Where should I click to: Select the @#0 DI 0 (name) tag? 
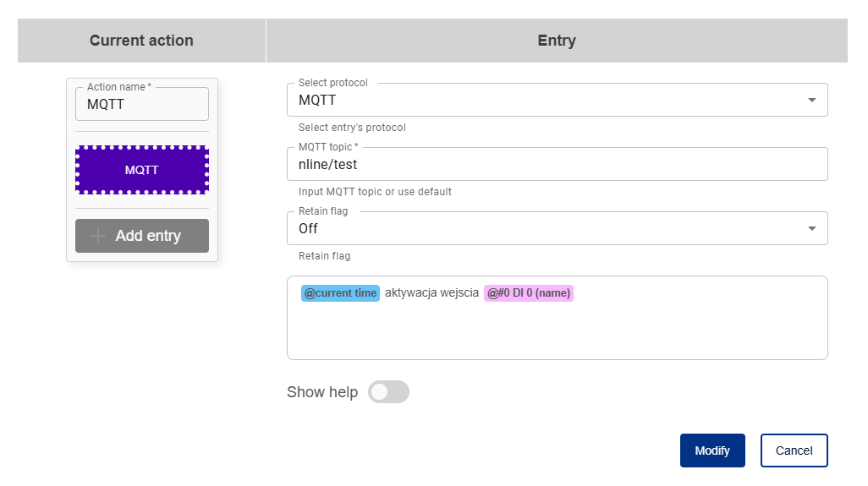pos(529,293)
